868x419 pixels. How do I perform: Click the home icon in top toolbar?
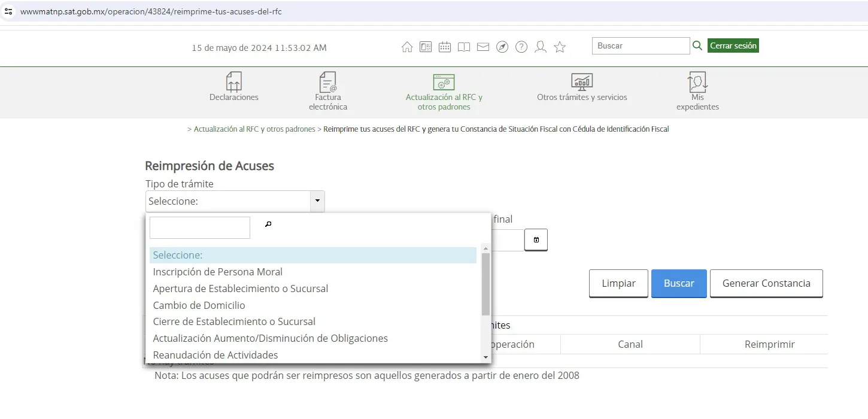407,47
